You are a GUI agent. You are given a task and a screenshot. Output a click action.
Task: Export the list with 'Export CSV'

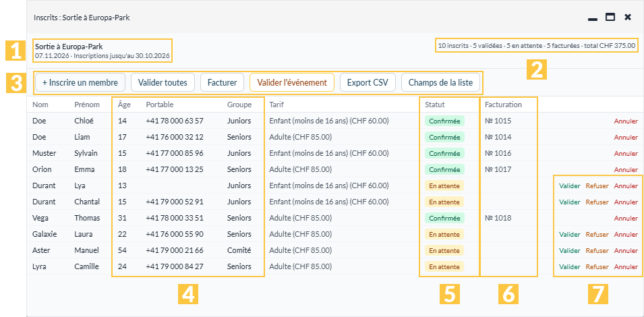click(368, 82)
